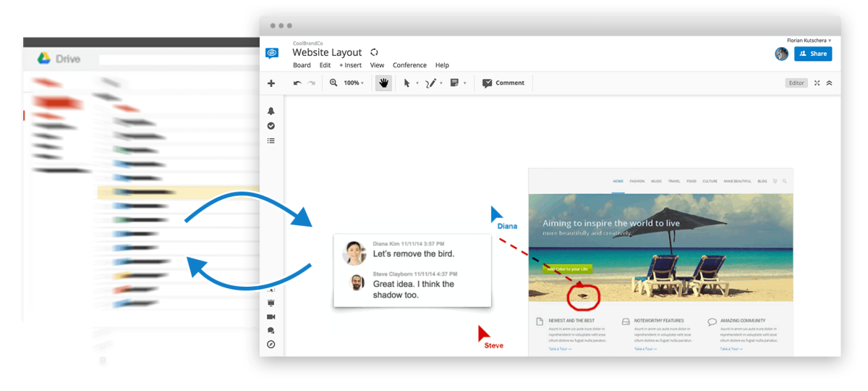Click BLOG in the mockup navigation
868x391 pixels.
coord(762,181)
